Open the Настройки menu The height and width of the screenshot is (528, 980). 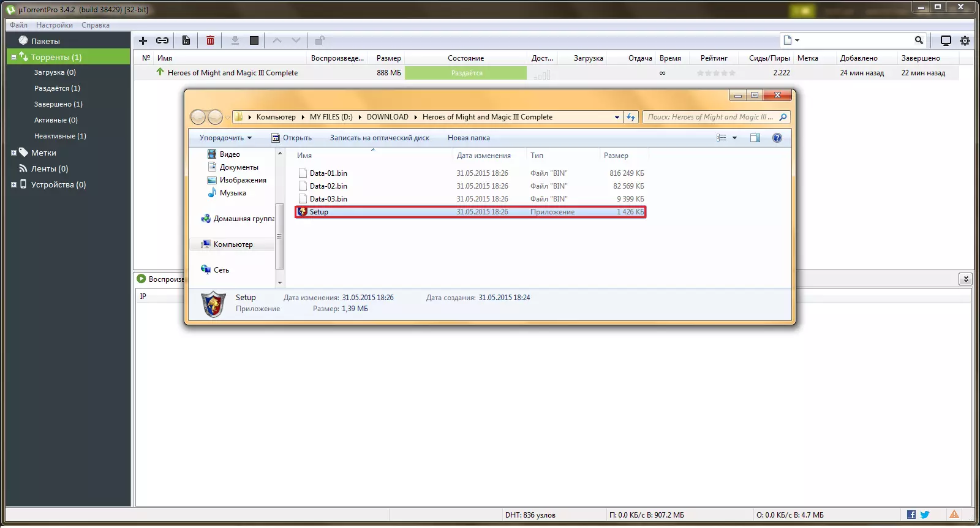[55, 25]
